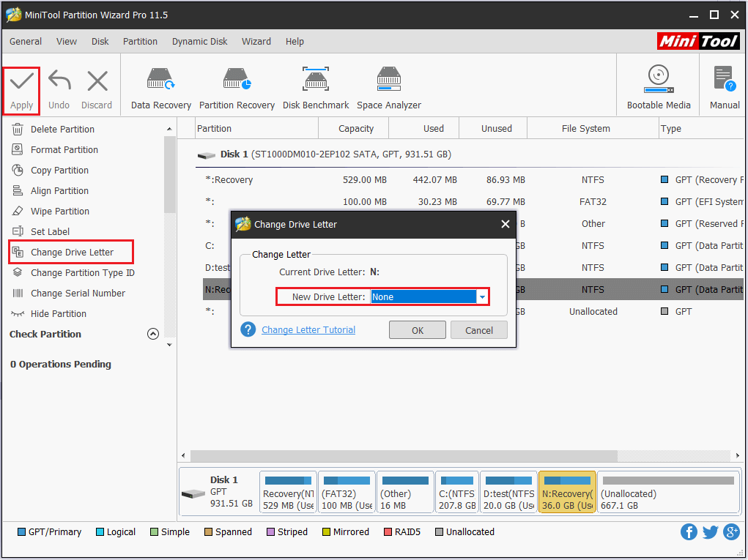Select Unallocated 667.1 GB block in disk map

coord(668,493)
